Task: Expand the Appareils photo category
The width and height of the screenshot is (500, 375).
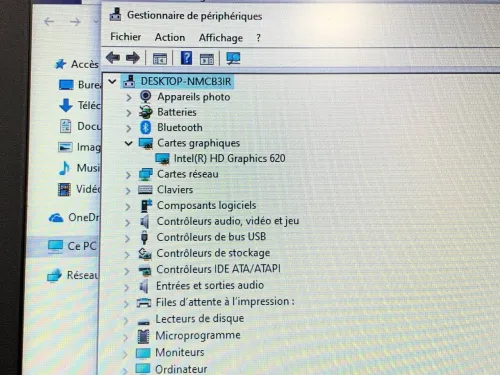Action: click(129, 97)
